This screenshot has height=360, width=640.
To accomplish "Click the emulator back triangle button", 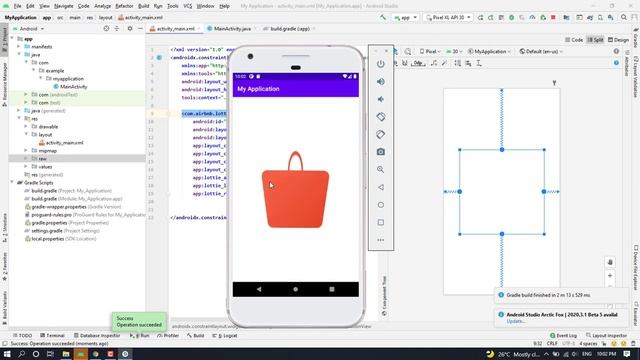I will 380,187.
